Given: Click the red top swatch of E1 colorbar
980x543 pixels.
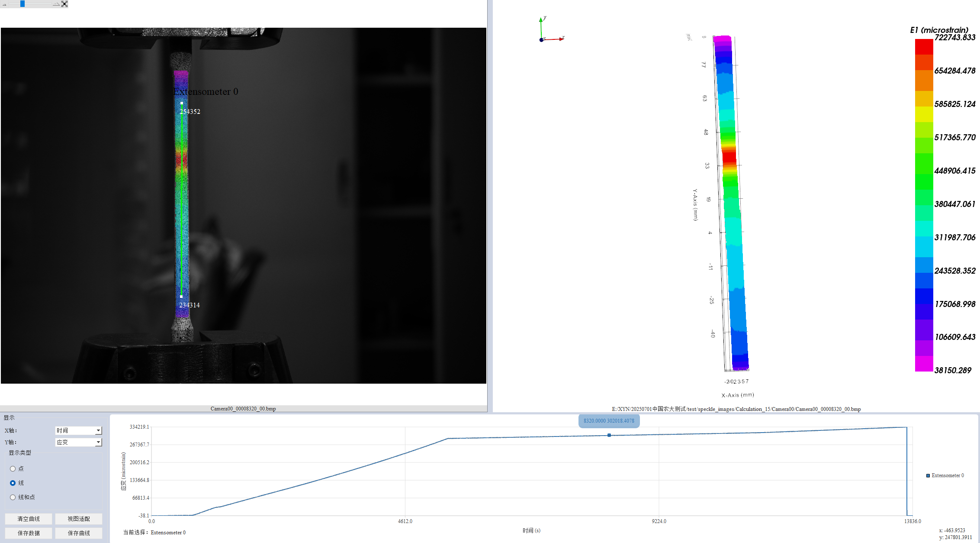Looking at the screenshot, I should coord(924,47).
